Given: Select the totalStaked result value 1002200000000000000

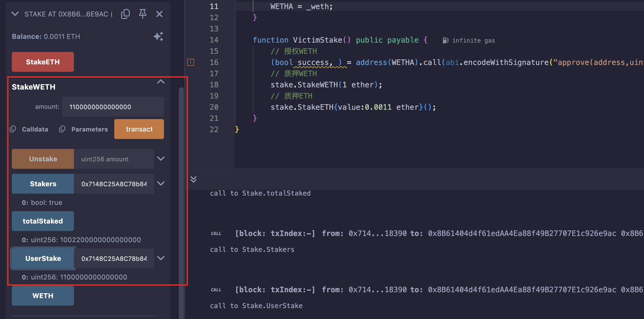Looking at the screenshot, I should pyautogui.click(x=101, y=240).
